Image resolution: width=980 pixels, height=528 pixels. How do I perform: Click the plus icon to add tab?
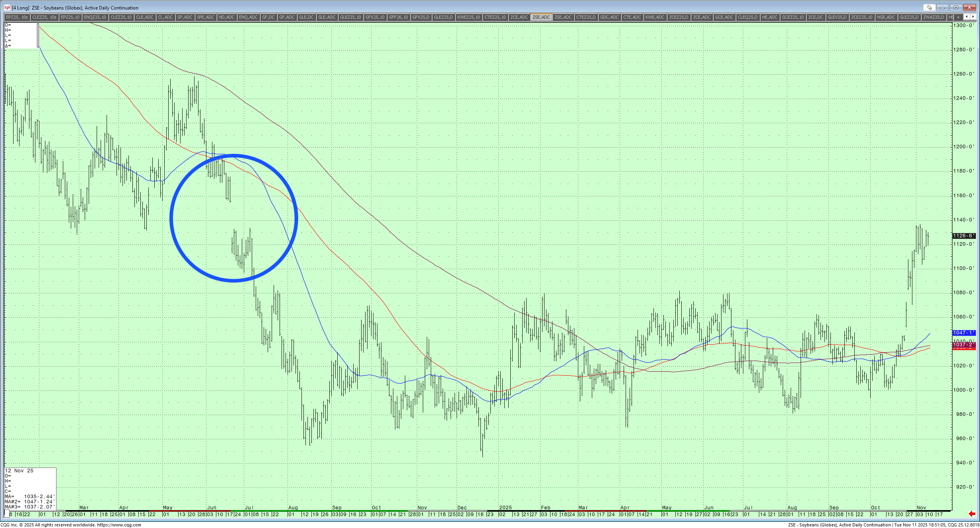coord(958,17)
